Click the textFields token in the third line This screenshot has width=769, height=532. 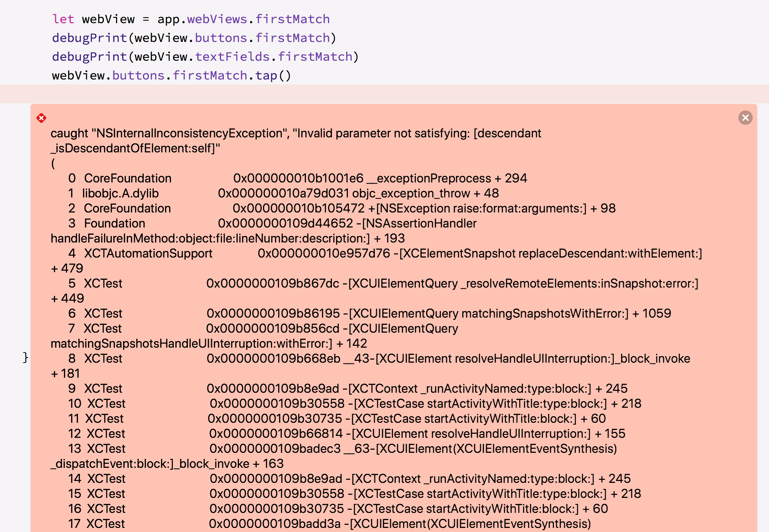coord(234,56)
